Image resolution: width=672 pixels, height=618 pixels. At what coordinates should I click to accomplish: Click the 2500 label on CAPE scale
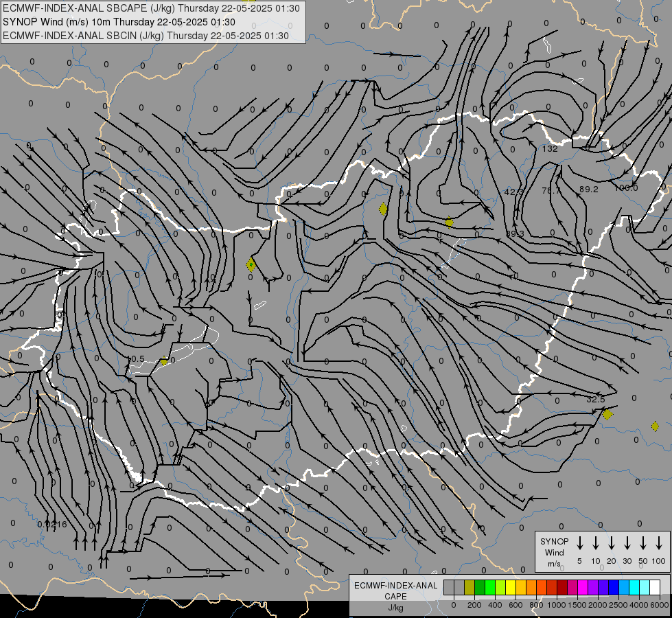[618, 605]
